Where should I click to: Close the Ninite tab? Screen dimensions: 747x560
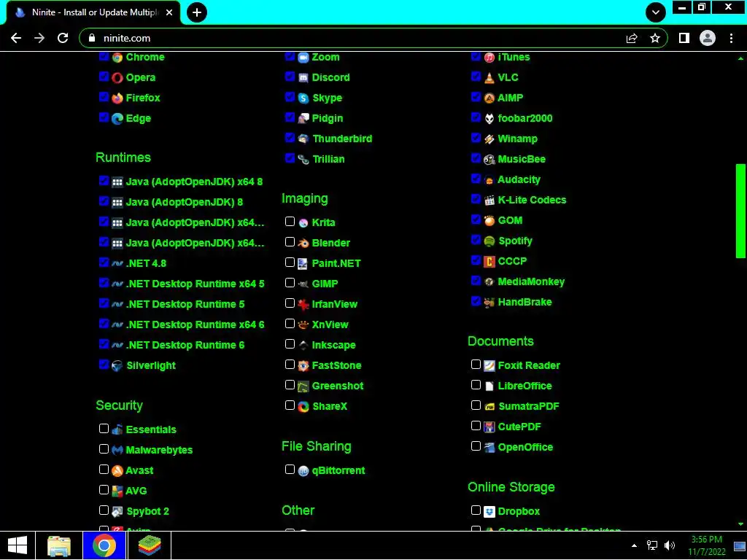[x=169, y=12]
